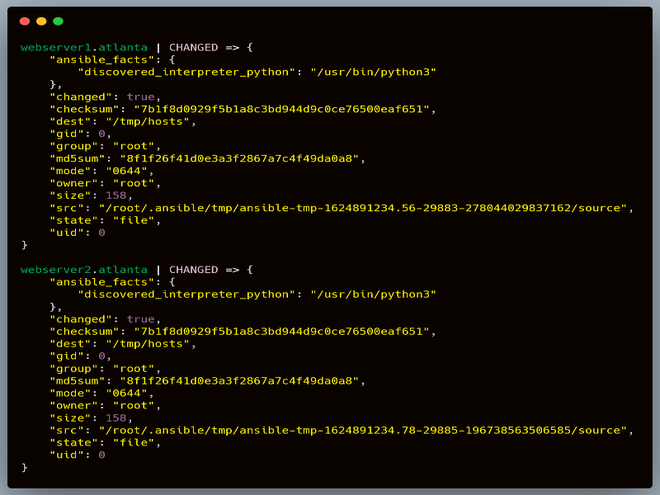Click "ansible_facts" key under webserver1.atlanta
This screenshot has width=660, height=495.
coord(102,59)
